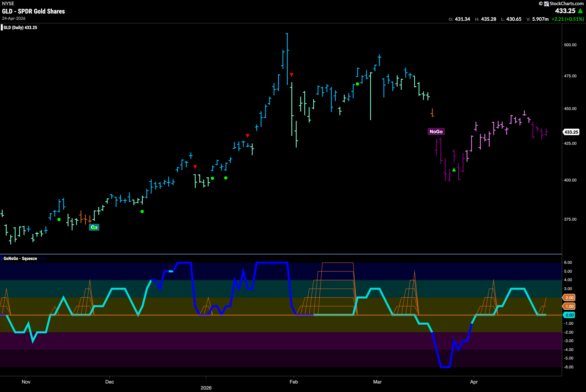Viewport: 586px width, 392px height.
Task: Click the GoNoGo - Squeeze panel label
Action: point(20,259)
